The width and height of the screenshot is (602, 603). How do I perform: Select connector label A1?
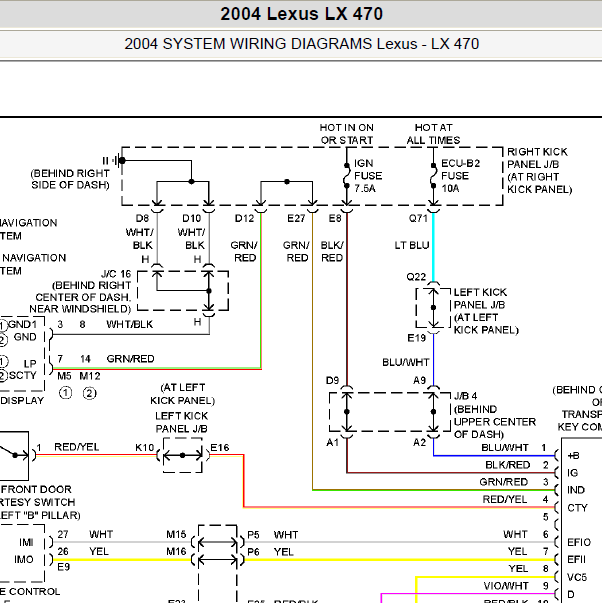click(x=332, y=443)
